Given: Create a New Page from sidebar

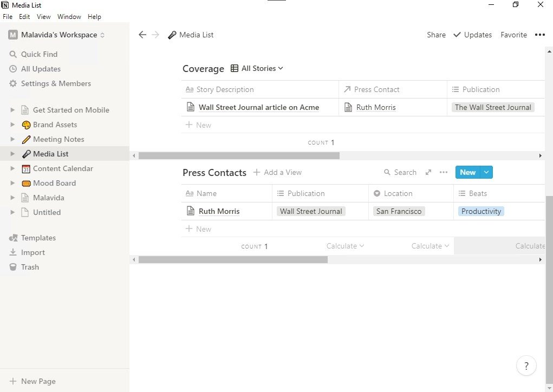Looking at the screenshot, I should coord(32,381).
